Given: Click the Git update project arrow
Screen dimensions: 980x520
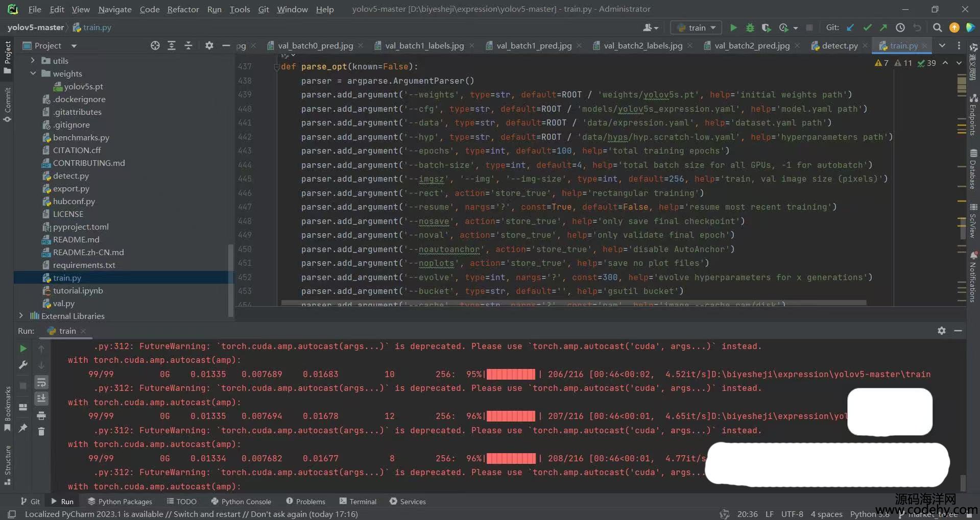Looking at the screenshot, I should pos(850,28).
